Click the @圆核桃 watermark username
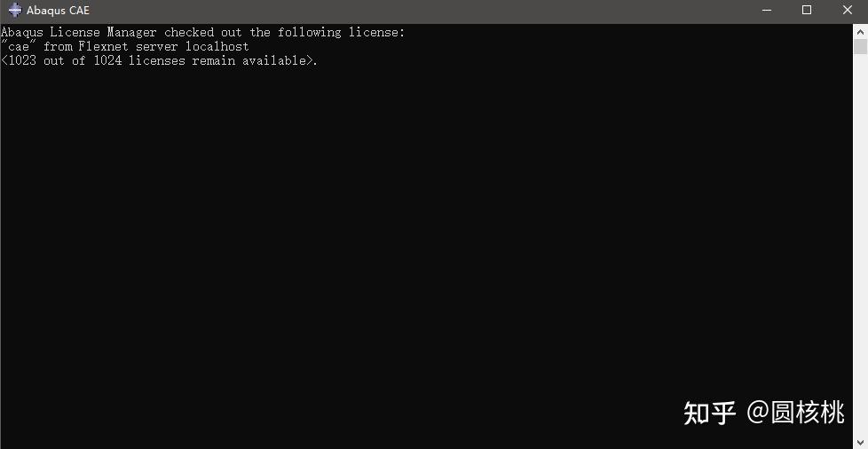The image size is (868, 449). (x=795, y=413)
